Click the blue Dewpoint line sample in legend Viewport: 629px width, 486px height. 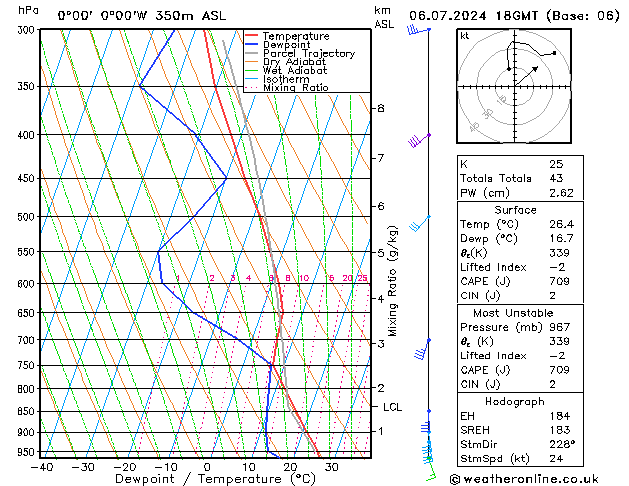click(251, 44)
